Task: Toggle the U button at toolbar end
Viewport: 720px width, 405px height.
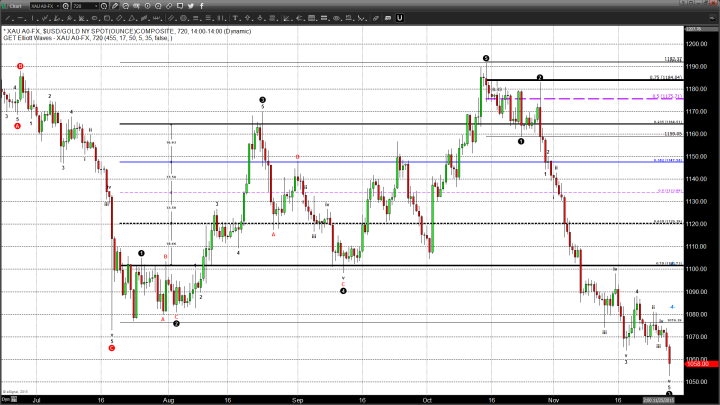Action: 399,18
